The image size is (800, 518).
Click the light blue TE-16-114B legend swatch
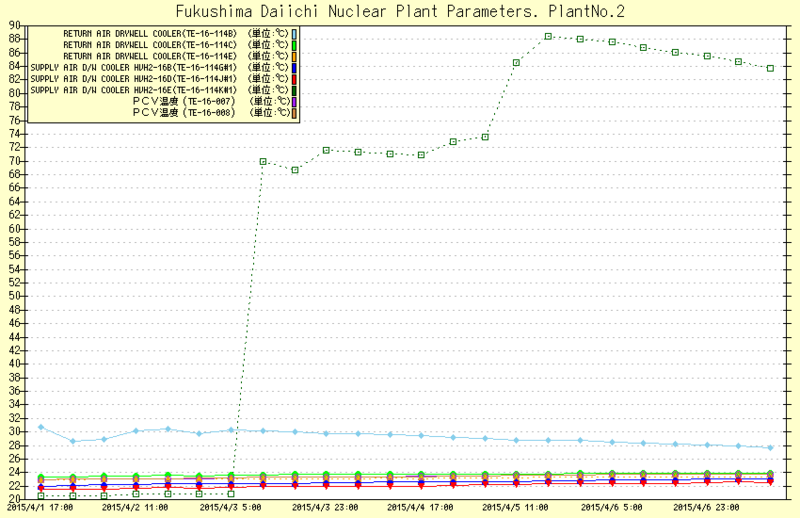point(294,34)
